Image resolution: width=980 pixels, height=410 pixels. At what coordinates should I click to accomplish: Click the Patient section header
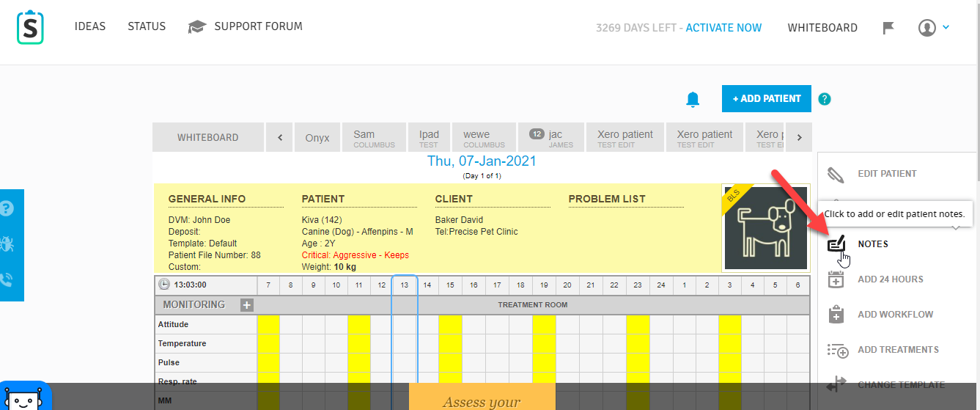click(323, 199)
